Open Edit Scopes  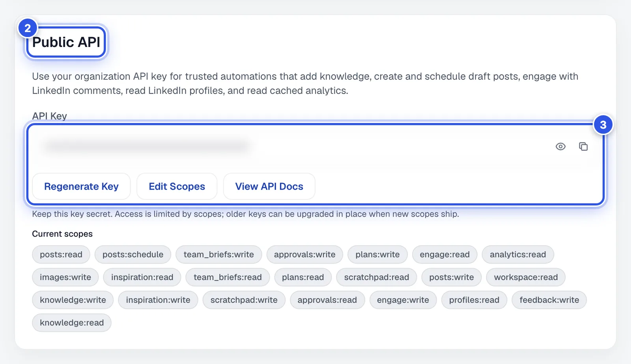(x=177, y=186)
